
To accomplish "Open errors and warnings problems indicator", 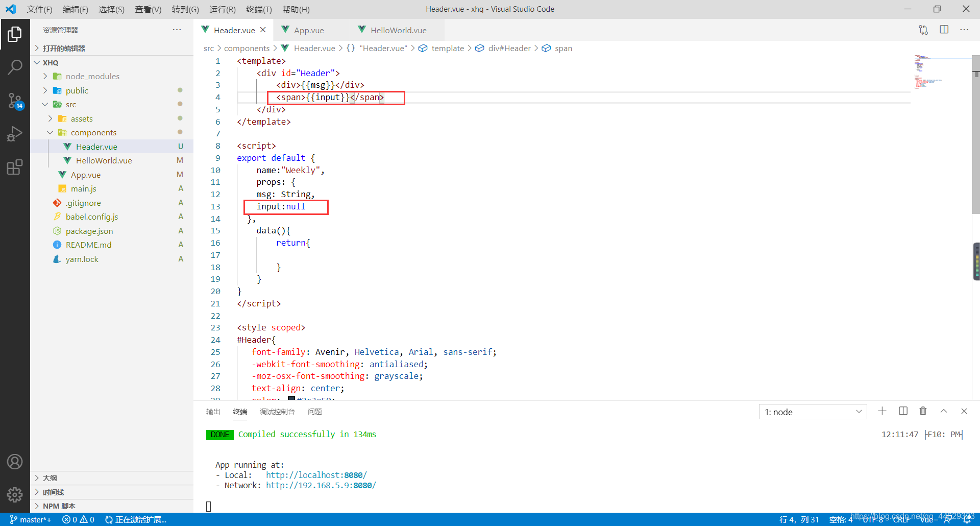I will (78, 519).
